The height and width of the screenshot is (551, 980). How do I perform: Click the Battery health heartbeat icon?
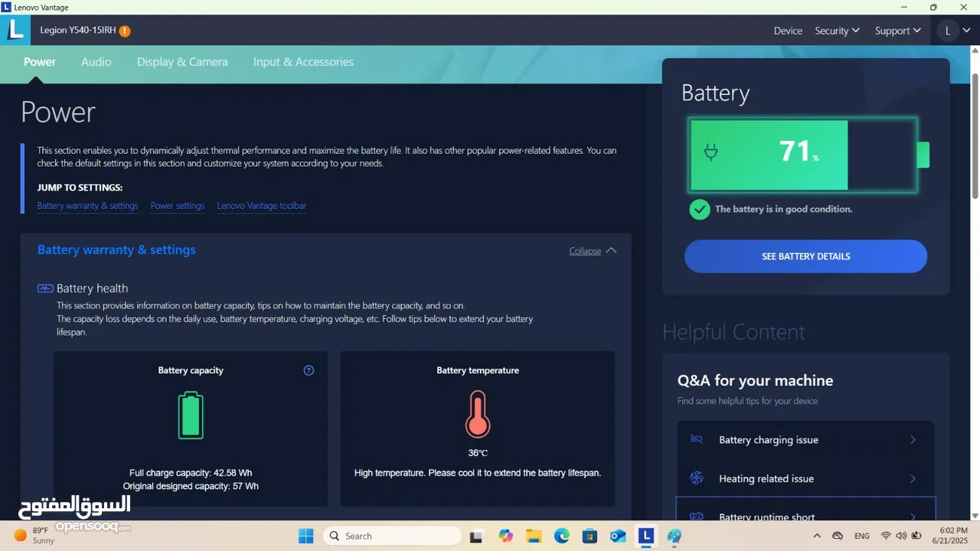click(x=45, y=289)
